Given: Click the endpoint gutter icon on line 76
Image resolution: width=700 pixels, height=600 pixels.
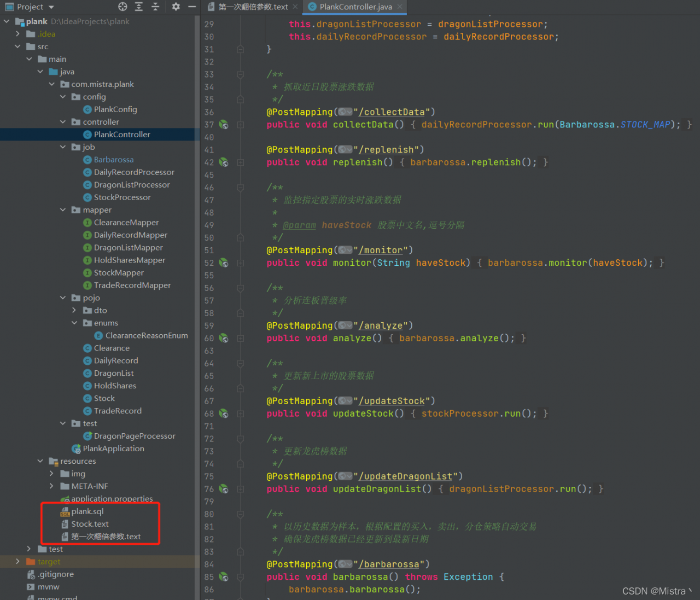Looking at the screenshot, I should 224,490.
